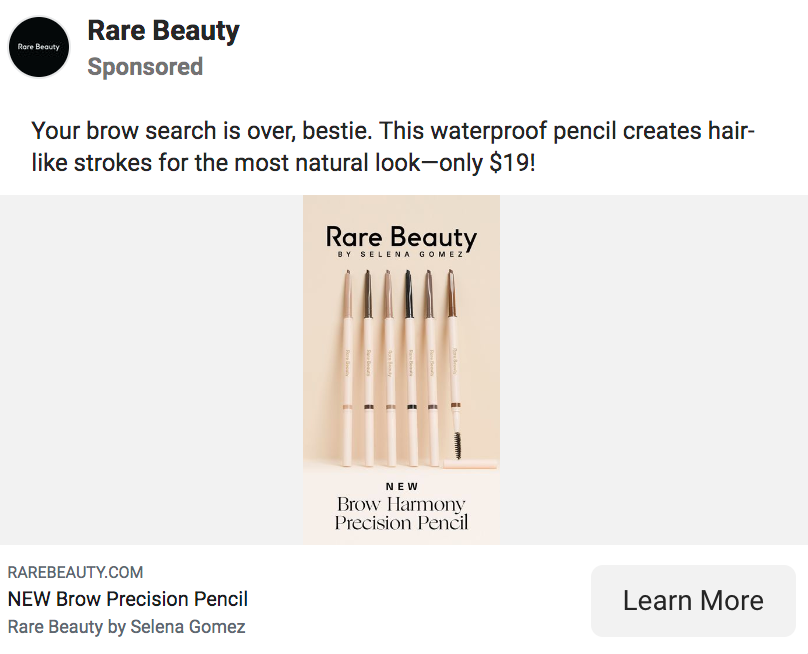Click the Sponsored label
The height and width of the screenshot is (654, 808).
(145, 67)
